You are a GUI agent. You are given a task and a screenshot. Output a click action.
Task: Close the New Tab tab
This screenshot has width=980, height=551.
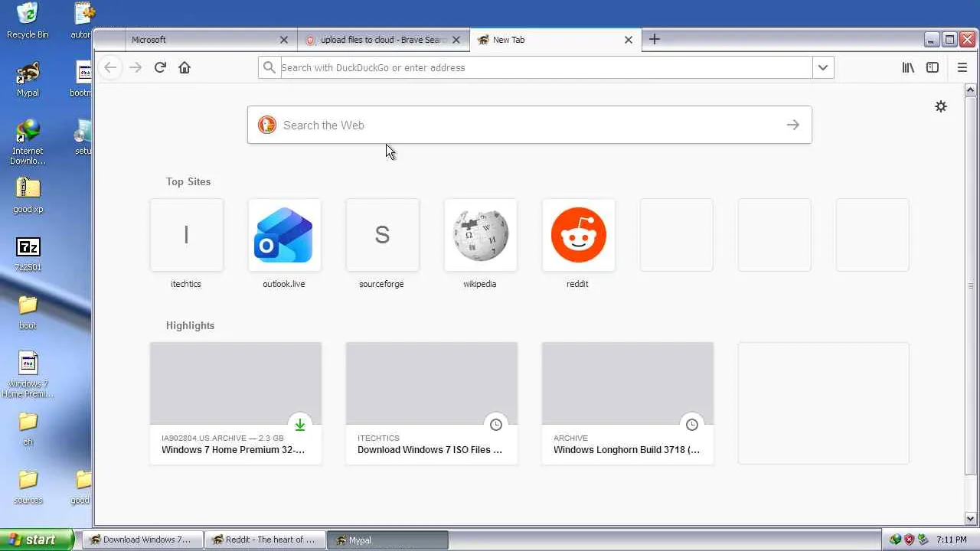click(x=629, y=40)
